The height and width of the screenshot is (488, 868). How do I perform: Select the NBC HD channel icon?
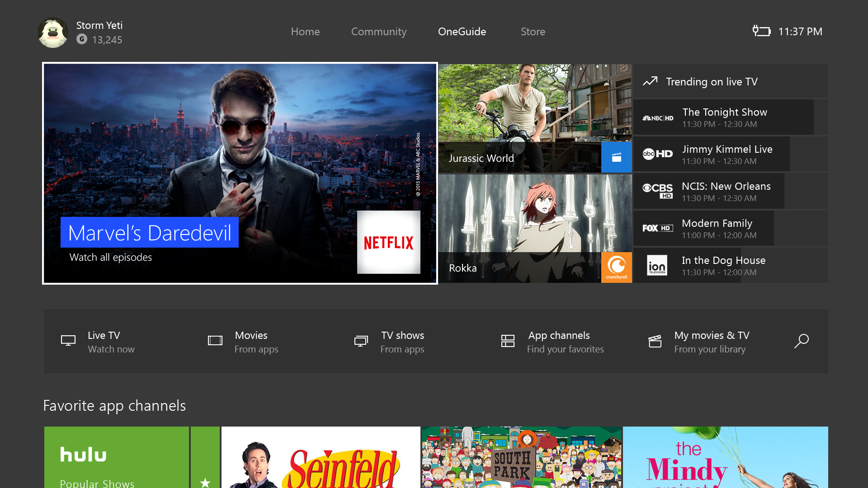pos(656,117)
